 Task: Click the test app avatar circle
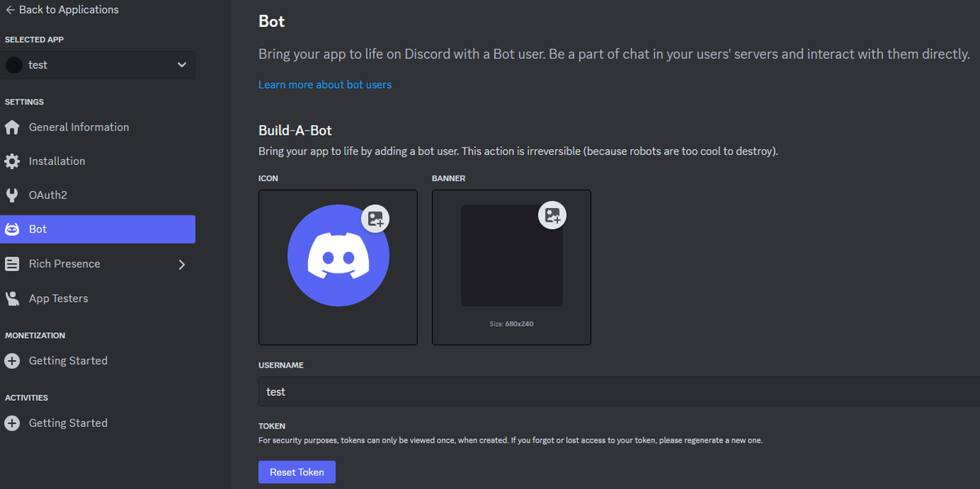[14, 65]
